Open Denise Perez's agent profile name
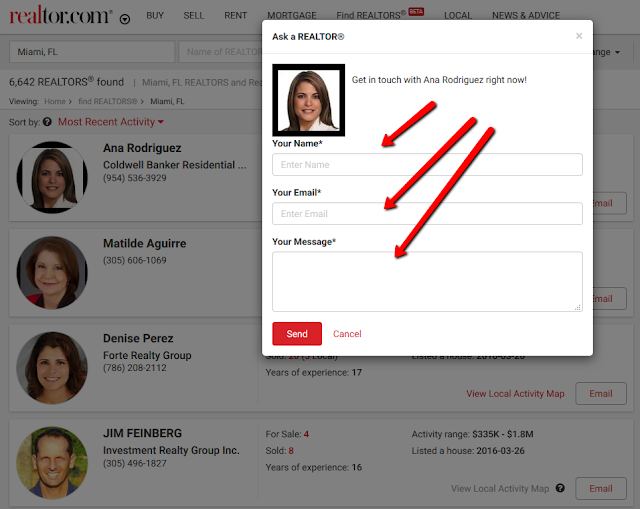The image size is (640, 509). click(x=138, y=338)
